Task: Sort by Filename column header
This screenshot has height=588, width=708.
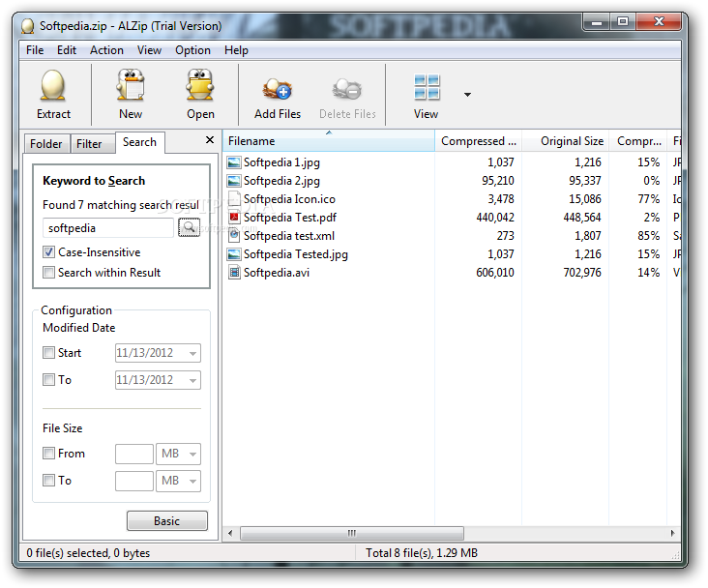Action: [329, 141]
